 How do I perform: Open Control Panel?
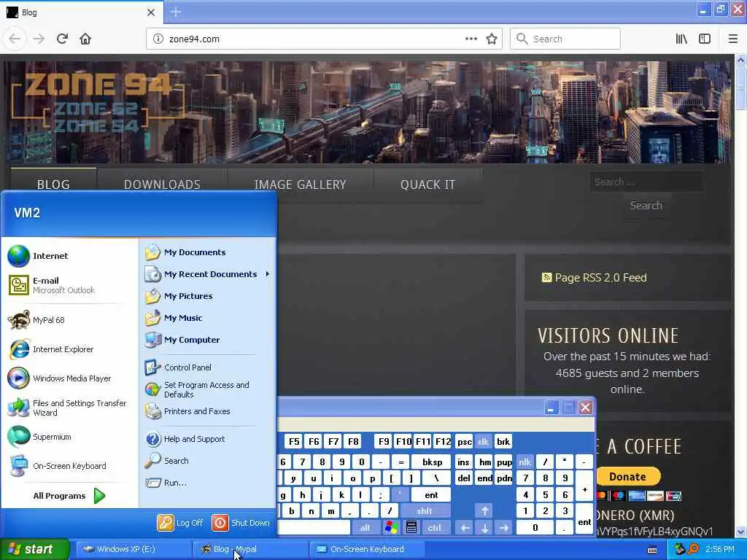208,367
